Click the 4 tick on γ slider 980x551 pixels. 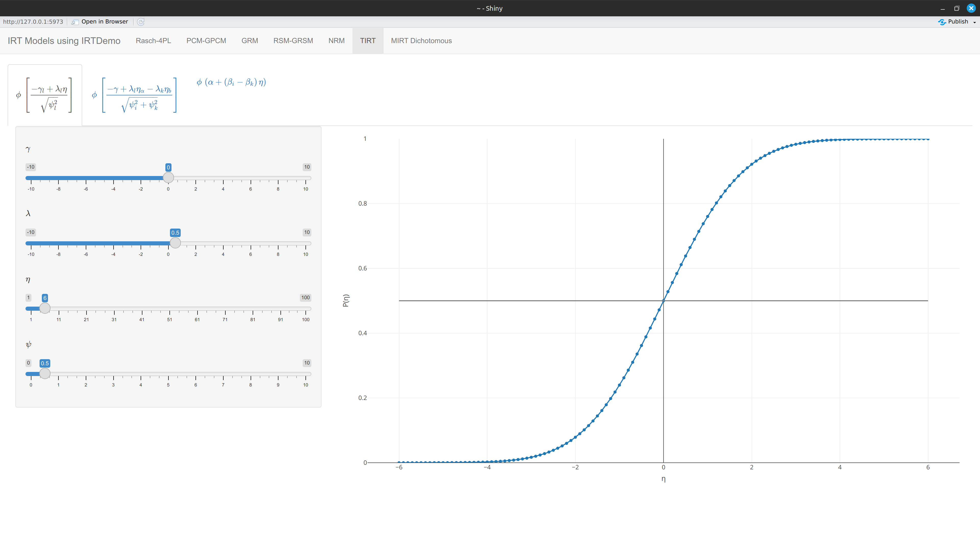223,189
